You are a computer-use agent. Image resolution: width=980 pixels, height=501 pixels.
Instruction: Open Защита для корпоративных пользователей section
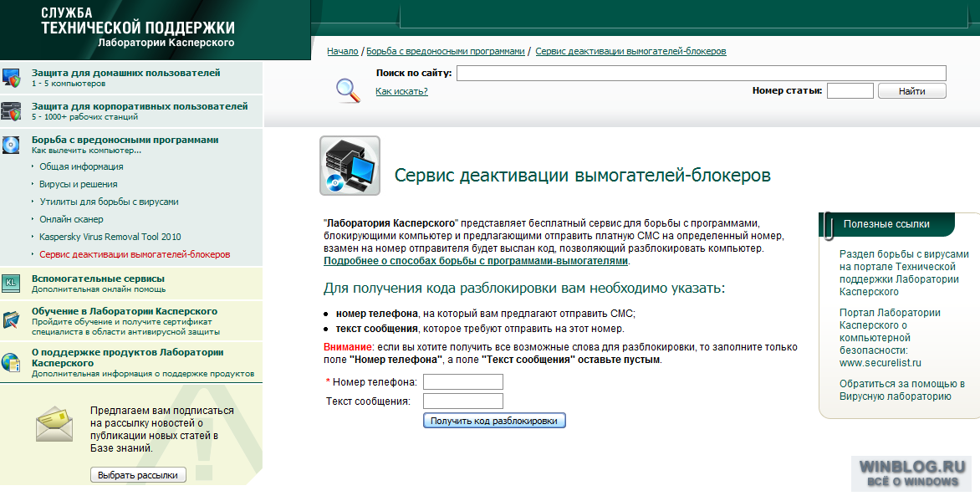tap(140, 106)
